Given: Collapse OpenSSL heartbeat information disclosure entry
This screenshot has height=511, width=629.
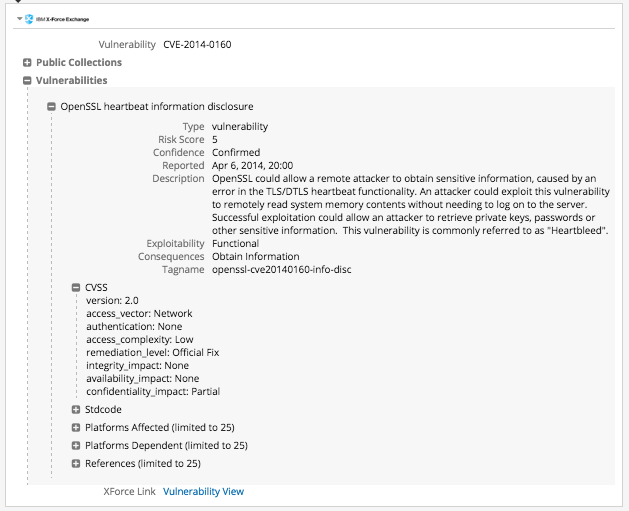Looking at the screenshot, I should (51, 106).
